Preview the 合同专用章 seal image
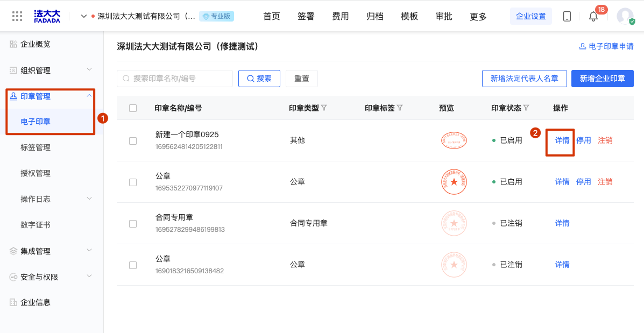Screen dimensions: 644x333 (454, 223)
